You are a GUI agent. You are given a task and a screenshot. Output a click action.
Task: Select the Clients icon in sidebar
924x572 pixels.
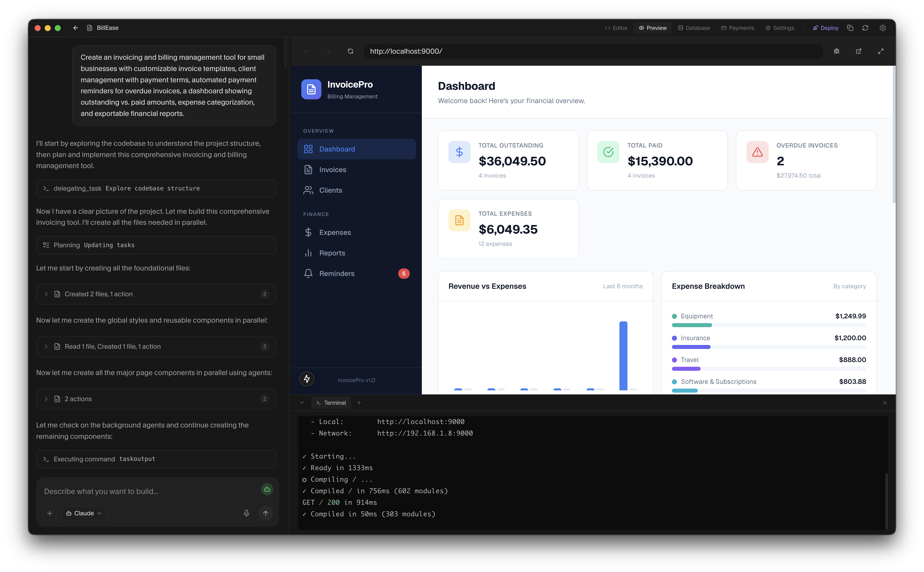[x=308, y=190]
